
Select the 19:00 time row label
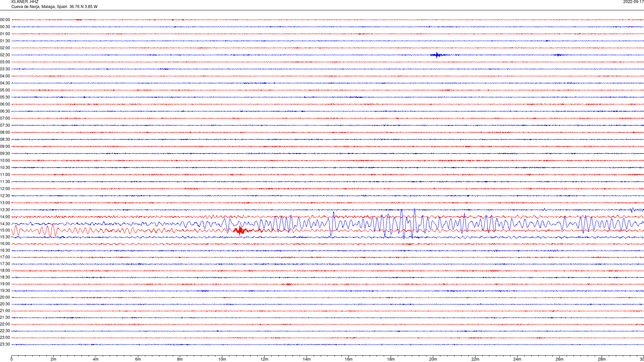5,284
